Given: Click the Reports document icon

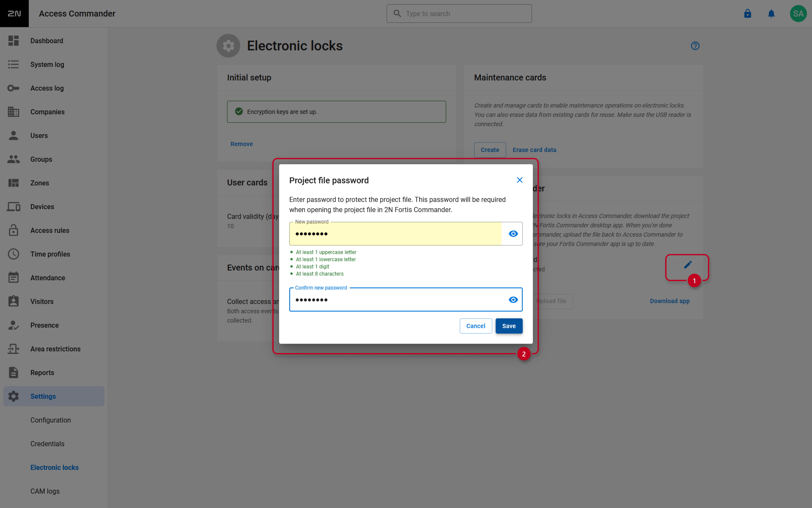Looking at the screenshot, I should click(x=13, y=373).
